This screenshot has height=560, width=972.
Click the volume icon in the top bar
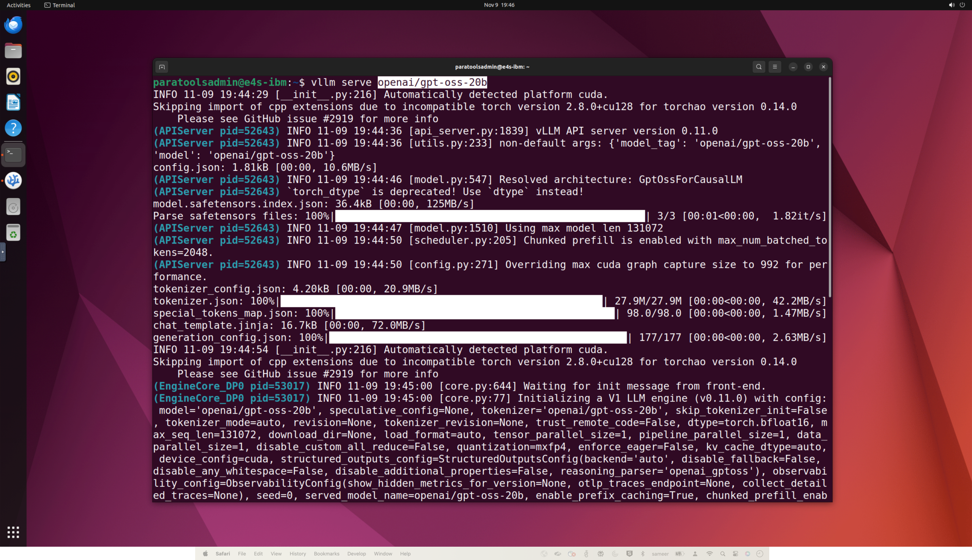pos(951,5)
